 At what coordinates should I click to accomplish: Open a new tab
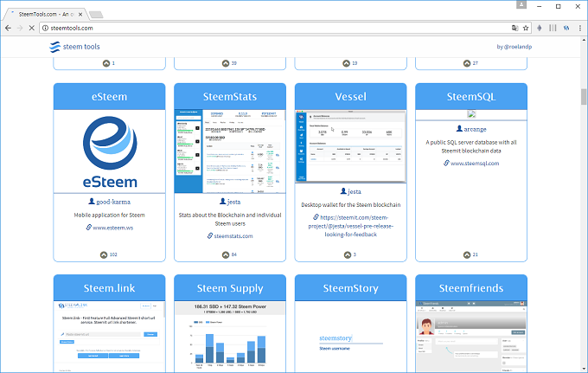point(96,15)
